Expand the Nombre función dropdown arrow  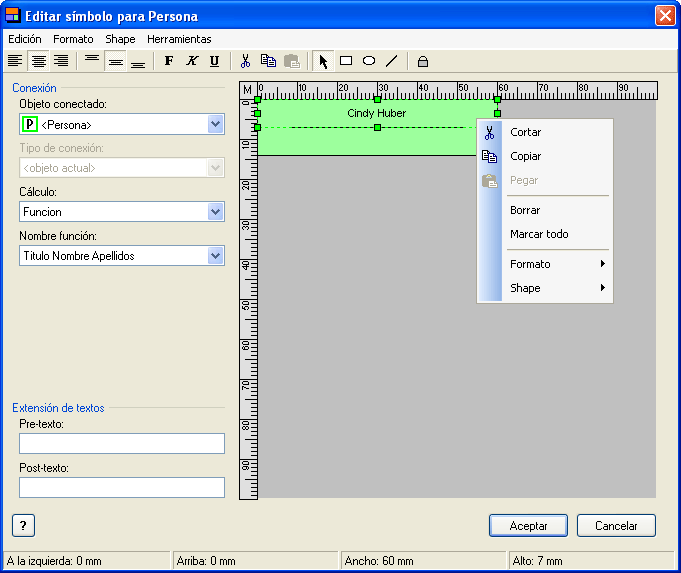click(x=215, y=255)
